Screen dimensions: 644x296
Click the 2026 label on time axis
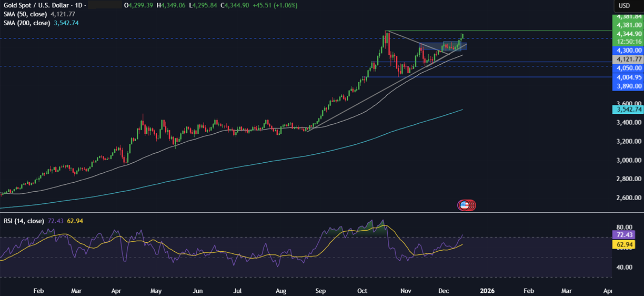pos(487,291)
